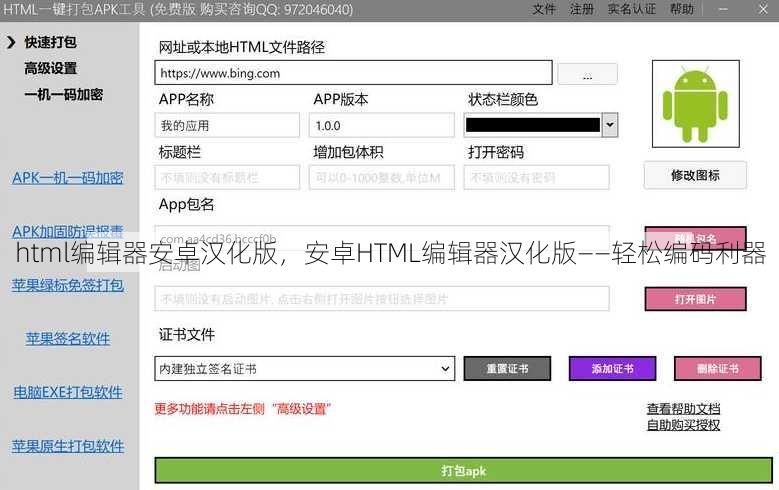Open the 苹果原生打包软件 link

tap(68, 446)
